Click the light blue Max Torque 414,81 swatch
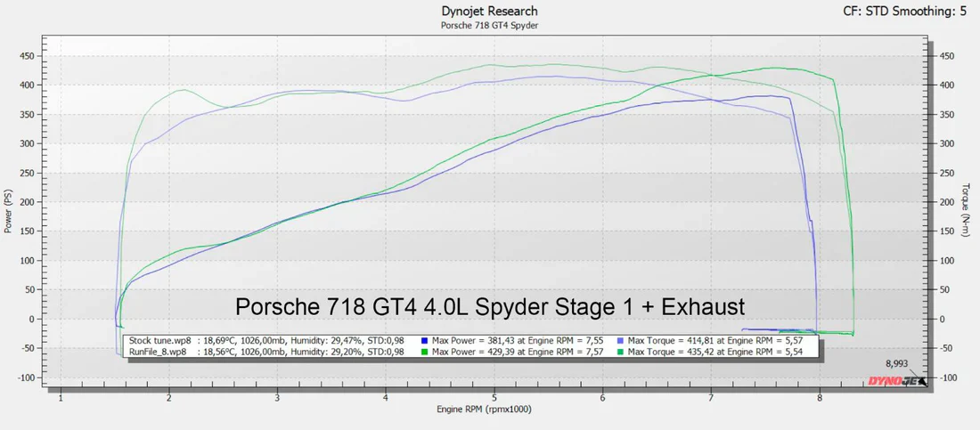Image resolution: width=980 pixels, height=430 pixels. pos(621,341)
